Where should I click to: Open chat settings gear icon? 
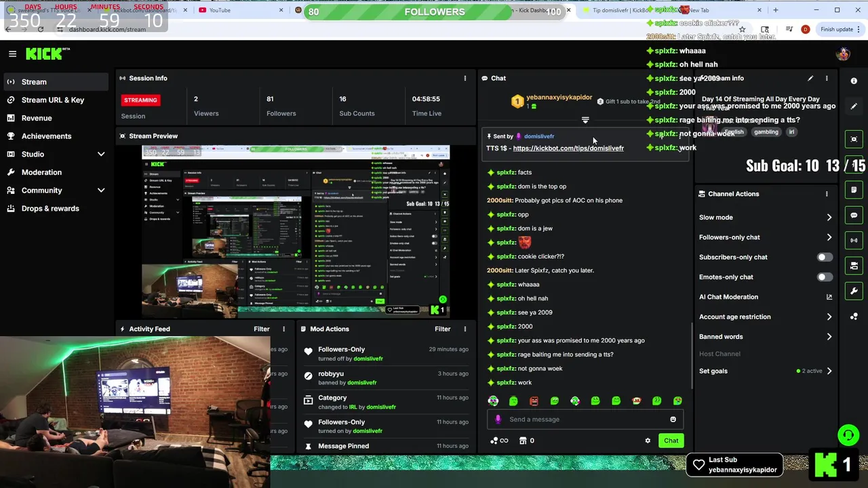648,441
